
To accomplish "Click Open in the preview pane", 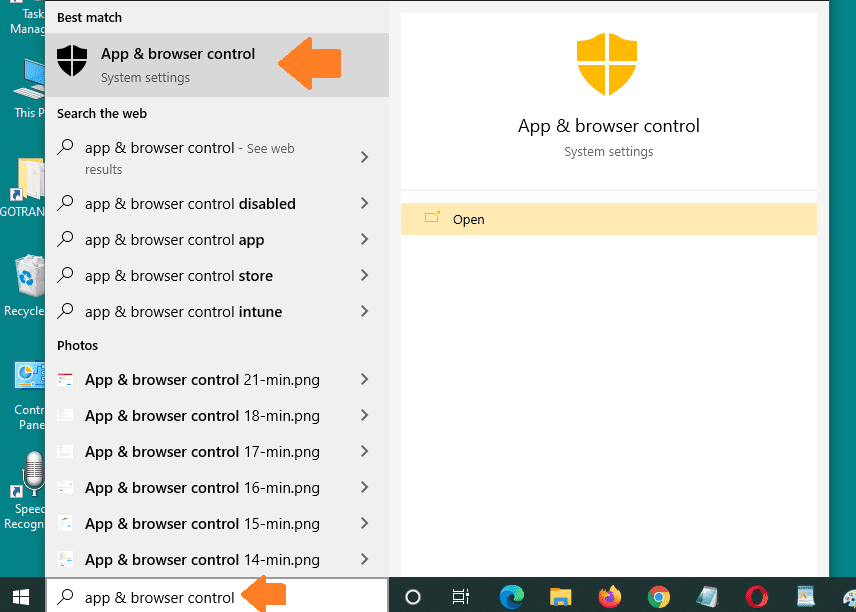I will point(468,219).
